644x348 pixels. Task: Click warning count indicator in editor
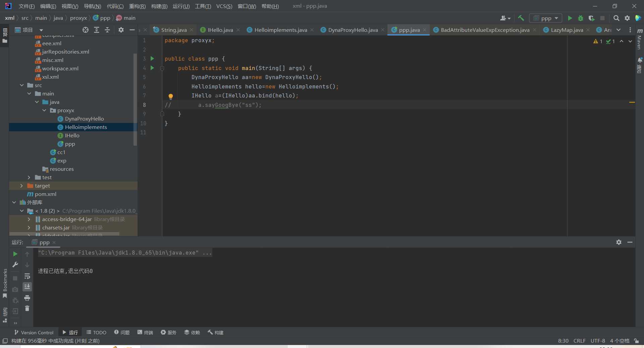(x=598, y=41)
